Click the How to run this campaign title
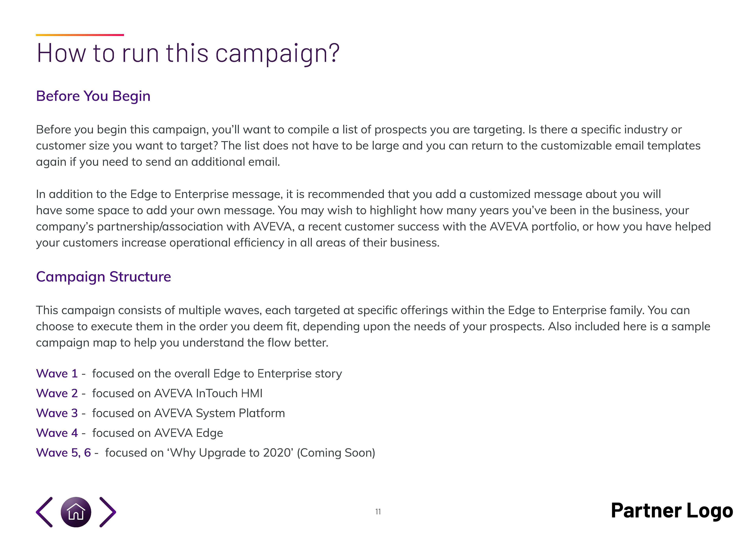This screenshot has height=534, width=756. [x=188, y=53]
